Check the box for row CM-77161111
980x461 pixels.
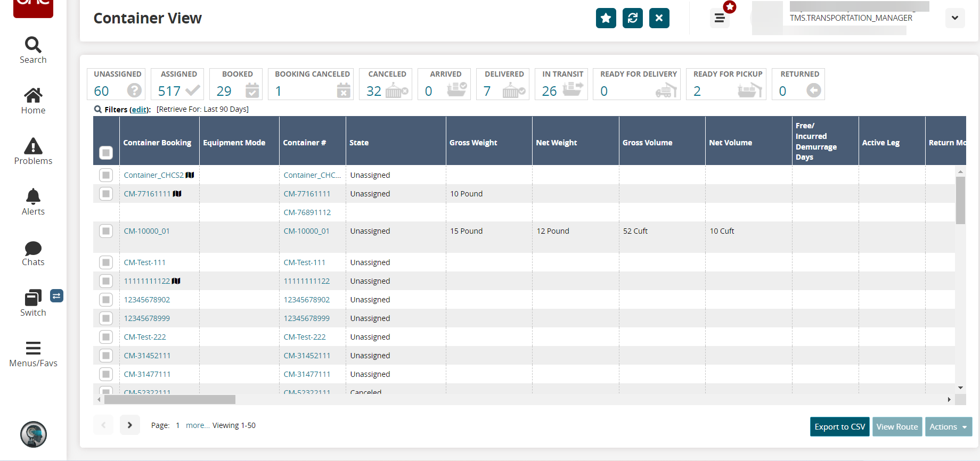(x=106, y=194)
